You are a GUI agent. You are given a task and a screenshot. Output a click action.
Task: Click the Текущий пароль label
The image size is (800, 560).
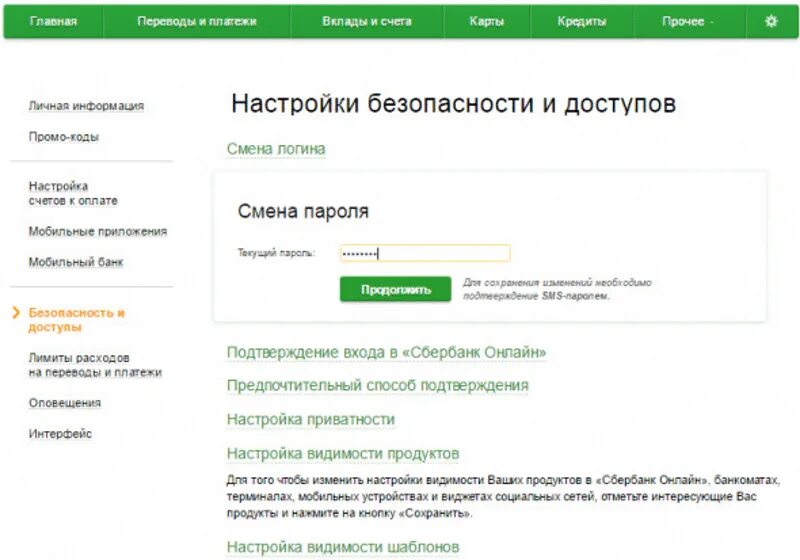click(x=276, y=253)
